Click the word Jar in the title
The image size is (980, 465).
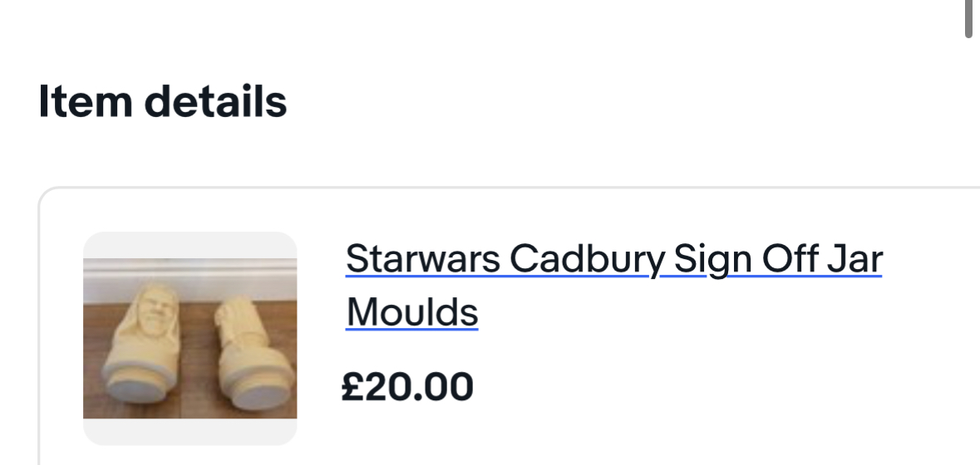click(x=854, y=260)
